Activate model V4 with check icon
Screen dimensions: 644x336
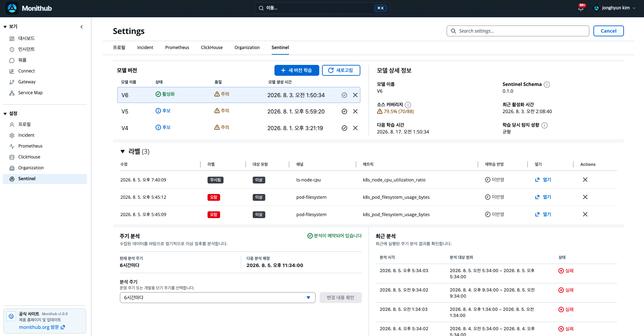[344, 128]
